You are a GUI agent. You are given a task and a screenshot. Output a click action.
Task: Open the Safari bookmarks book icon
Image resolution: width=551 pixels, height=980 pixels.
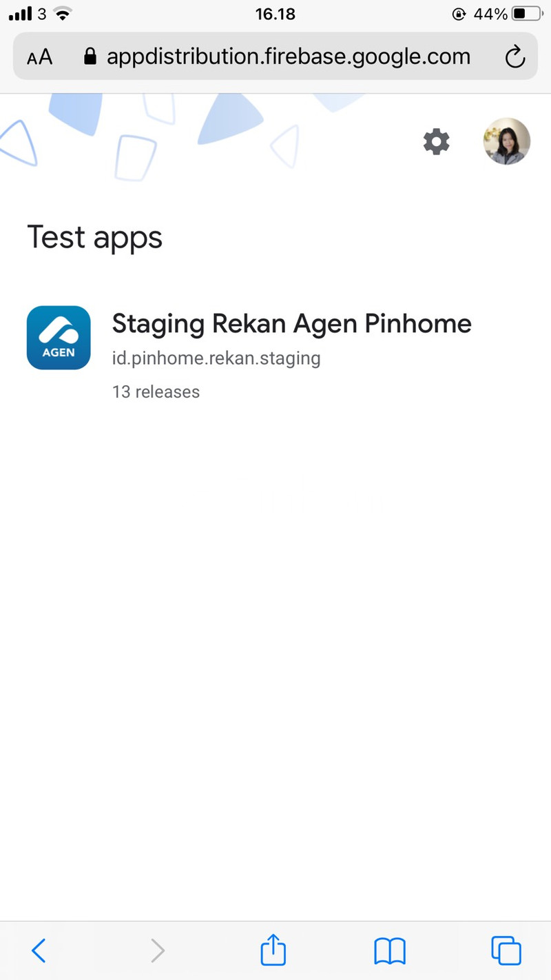coord(390,951)
